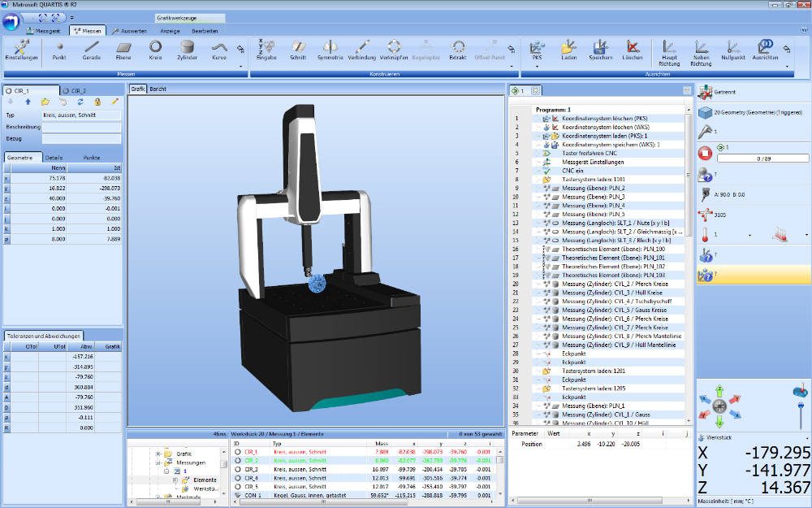Open the dropdown arrow under PKS

(537, 67)
